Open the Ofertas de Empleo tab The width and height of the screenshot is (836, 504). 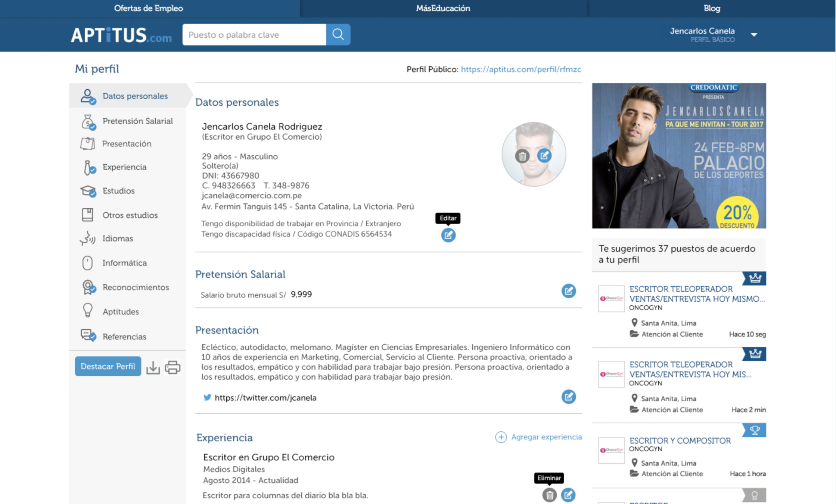tap(149, 8)
